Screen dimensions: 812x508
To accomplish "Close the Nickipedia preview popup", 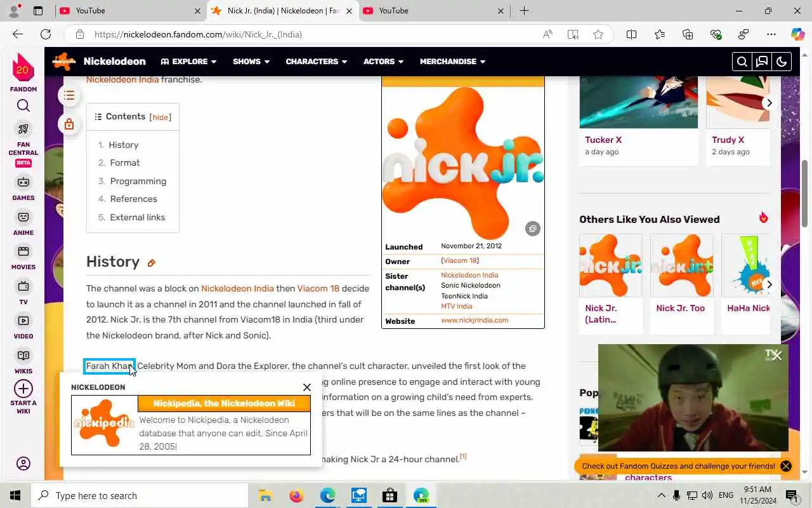I will pyautogui.click(x=306, y=387).
